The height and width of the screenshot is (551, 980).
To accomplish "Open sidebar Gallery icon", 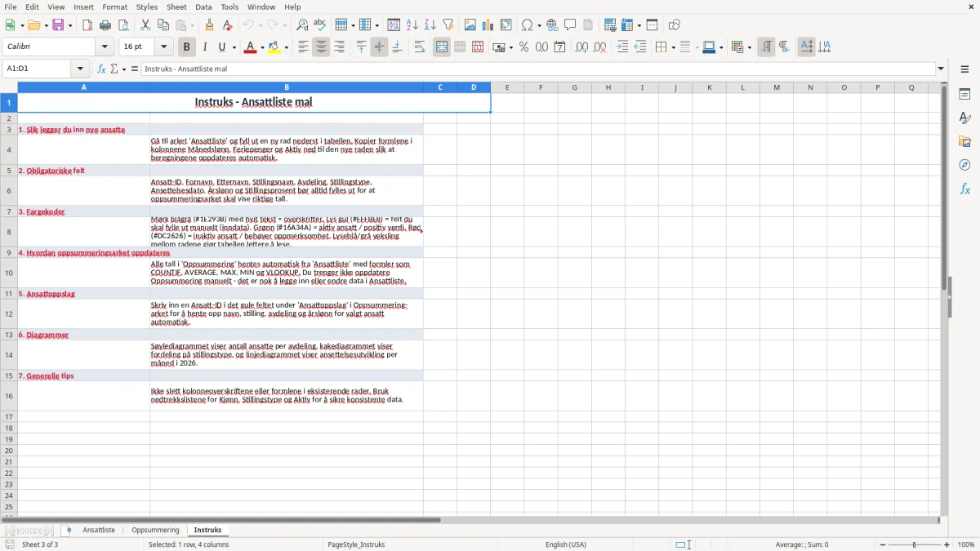I will 965,142.
